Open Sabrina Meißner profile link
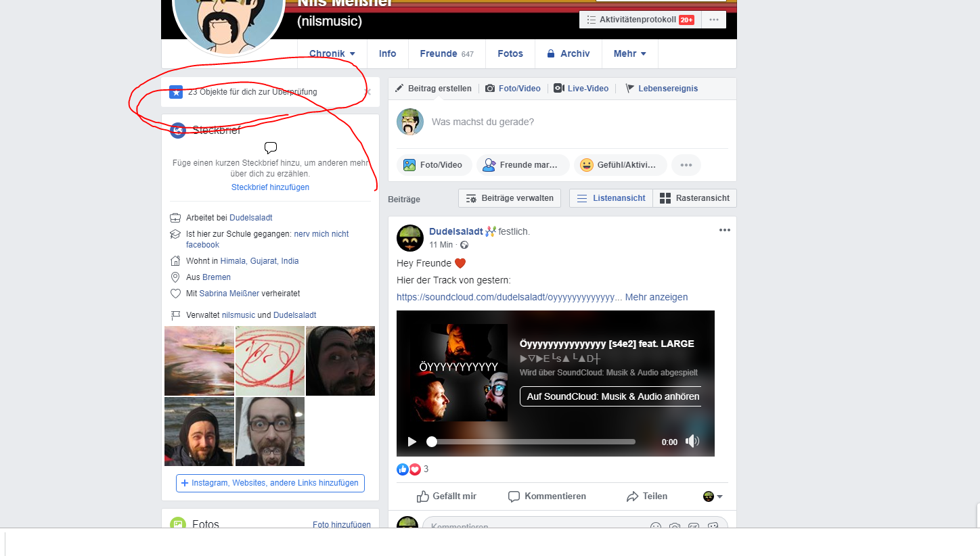980x556 pixels. pyautogui.click(x=229, y=294)
